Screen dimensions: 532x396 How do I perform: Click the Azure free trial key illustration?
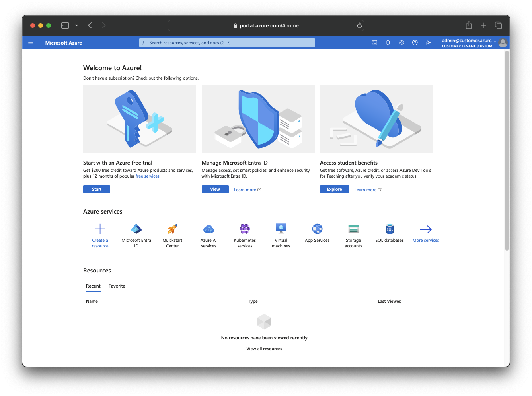[140, 119]
